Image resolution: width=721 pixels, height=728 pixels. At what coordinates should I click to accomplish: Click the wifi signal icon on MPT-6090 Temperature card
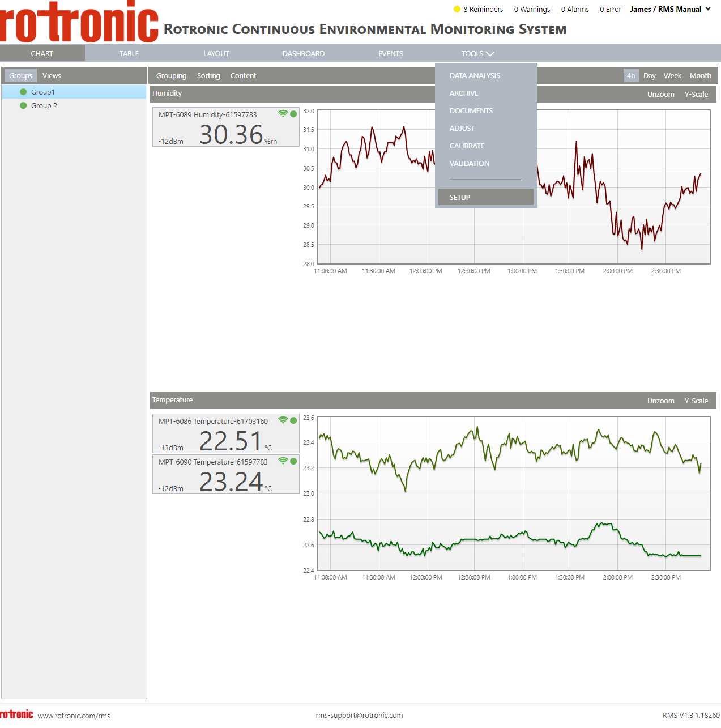283,461
